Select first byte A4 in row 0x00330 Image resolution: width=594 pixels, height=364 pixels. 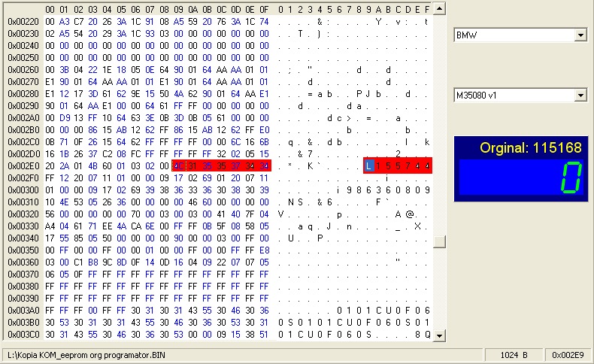[50, 226]
